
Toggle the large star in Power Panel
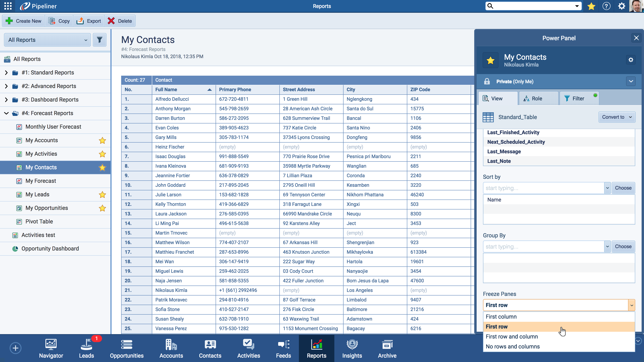[x=491, y=60]
